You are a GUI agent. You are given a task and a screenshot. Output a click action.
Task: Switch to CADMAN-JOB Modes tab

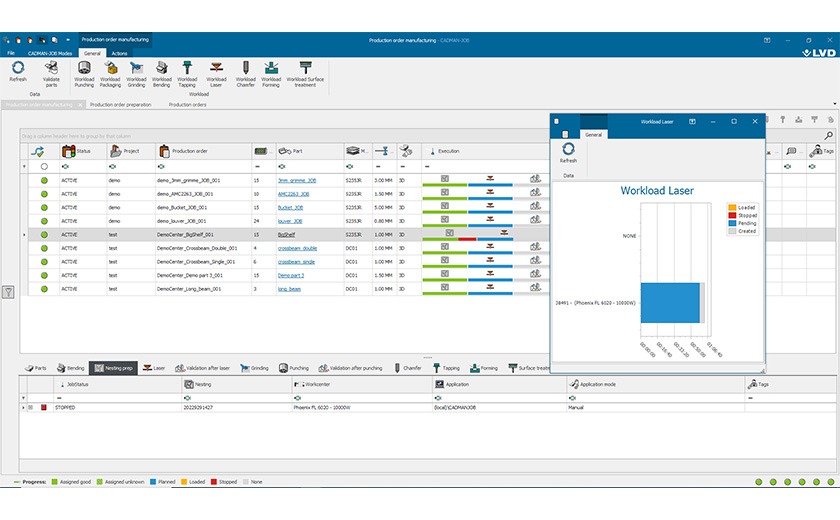click(50, 53)
